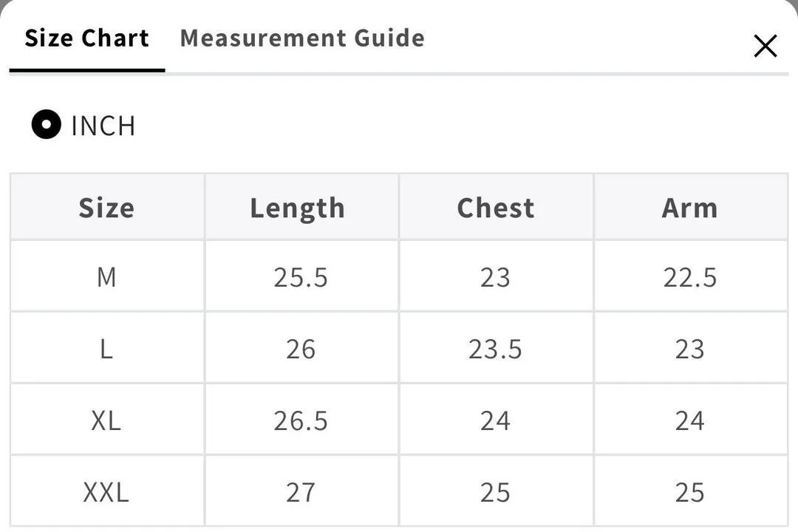Image resolution: width=798 pixels, height=532 pixels.
Task: Click the 27 length value for XXL
Action: point(301,492)
